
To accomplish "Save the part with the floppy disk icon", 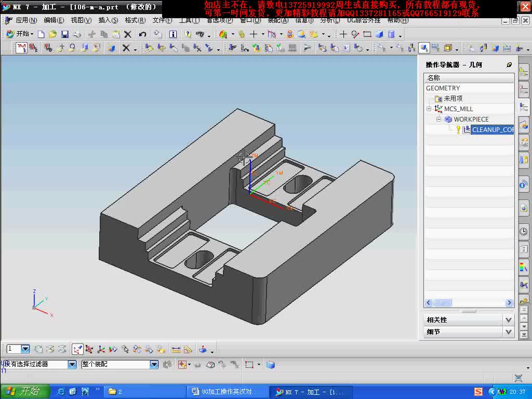I will (x=65, y=34).
